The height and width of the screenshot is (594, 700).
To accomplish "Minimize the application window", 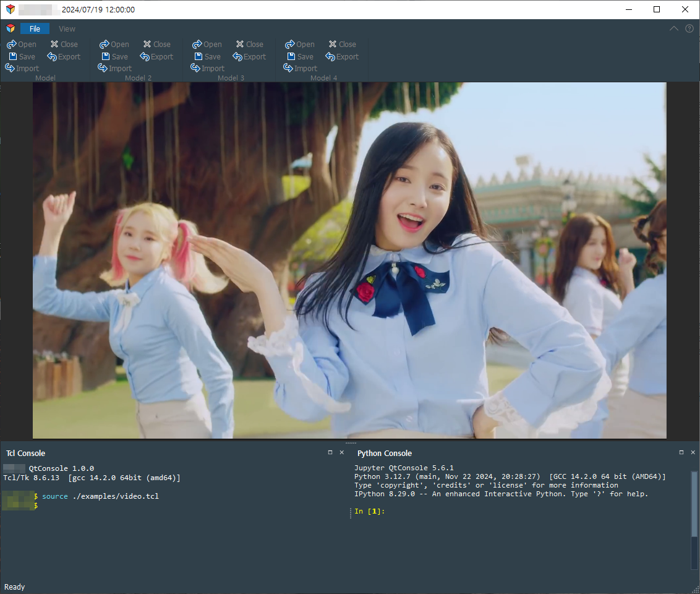I will 629,9.
